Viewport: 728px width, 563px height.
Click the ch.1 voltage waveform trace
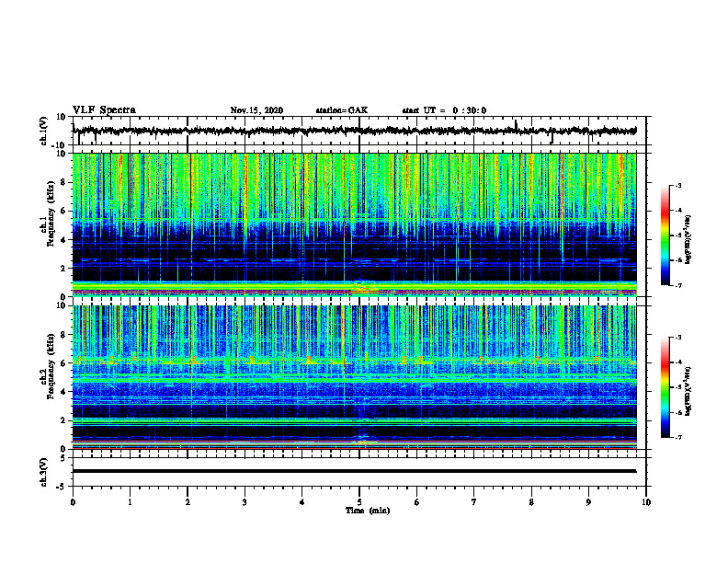[354, 131]
